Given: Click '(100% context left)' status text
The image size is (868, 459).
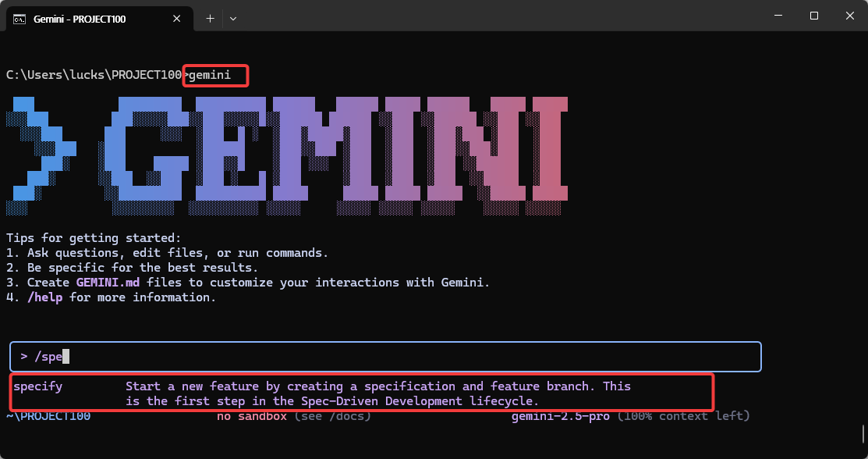Looking at the screenshot, I should coord(684,416).
